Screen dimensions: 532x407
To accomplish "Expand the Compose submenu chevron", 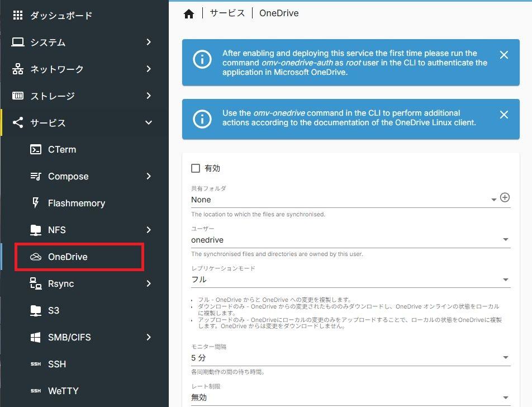I will pyautogui.click(x=148, y=176).
